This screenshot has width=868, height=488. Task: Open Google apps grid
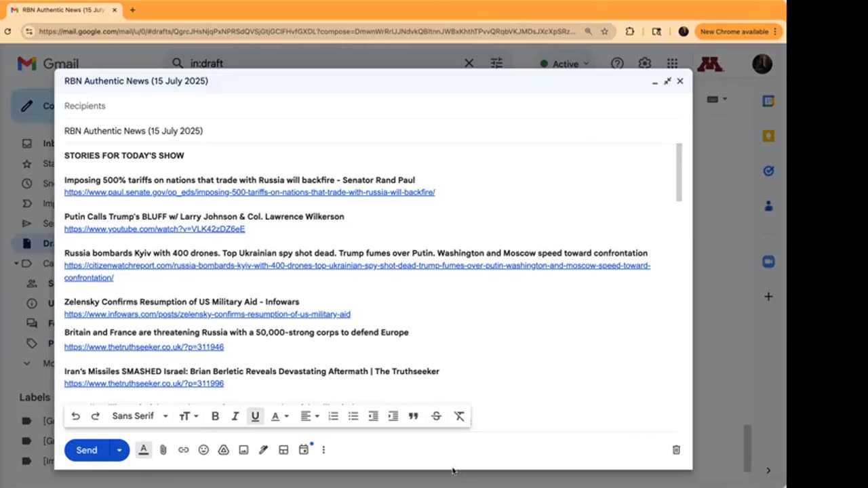(672, 63)
